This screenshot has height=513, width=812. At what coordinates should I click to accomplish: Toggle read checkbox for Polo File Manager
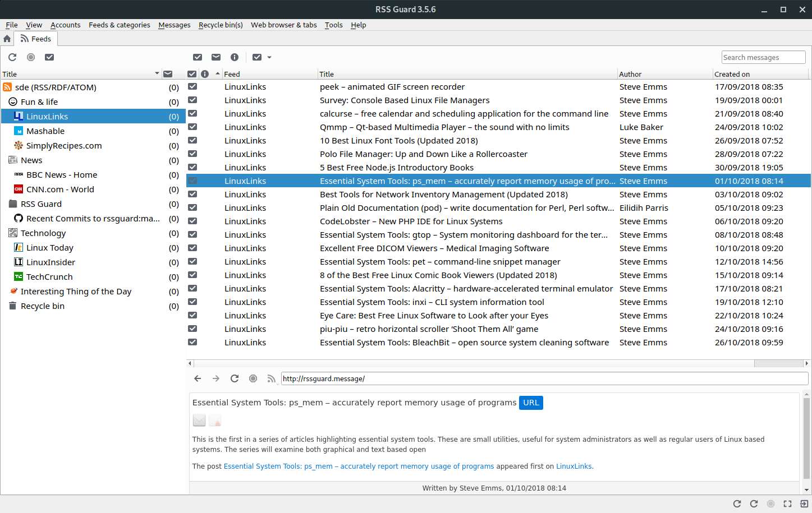point(192,154)
